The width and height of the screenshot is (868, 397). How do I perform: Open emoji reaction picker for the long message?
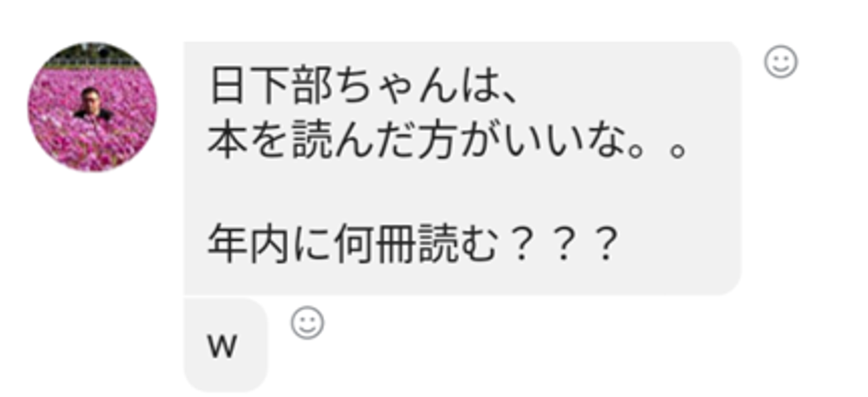781,62
